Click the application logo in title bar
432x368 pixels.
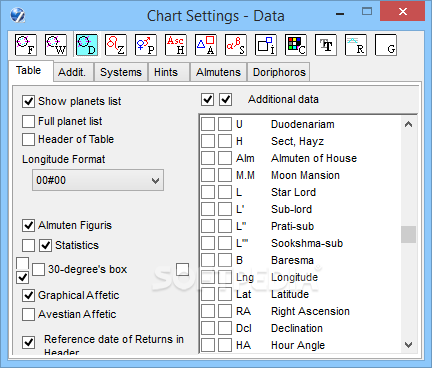[17, 15]
